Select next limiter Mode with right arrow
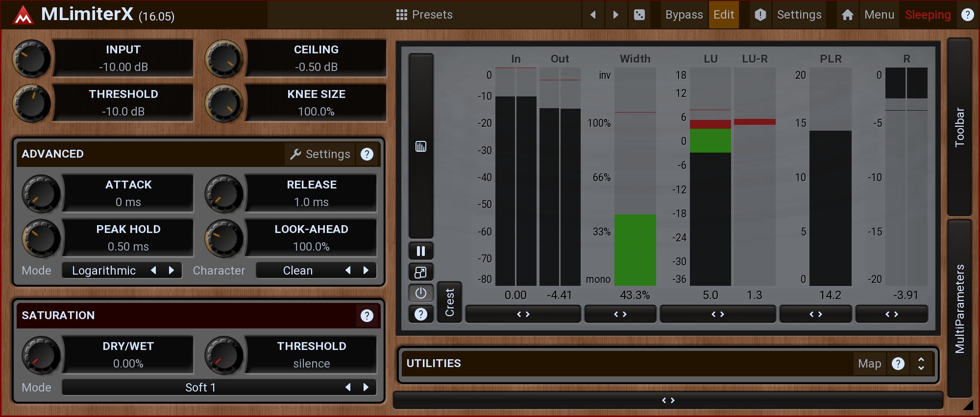 pos(171,270)
